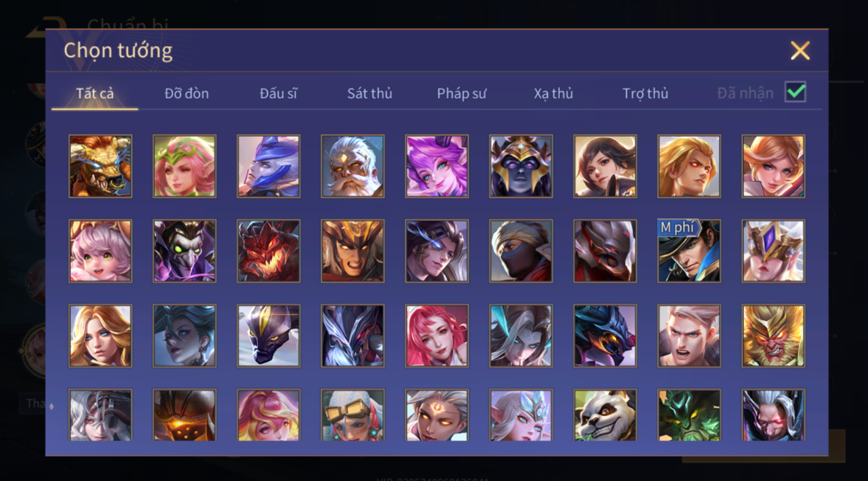This screenshot has height=481, width=868.
Task: Select the panda hero portrait
Action: point(605,415)
